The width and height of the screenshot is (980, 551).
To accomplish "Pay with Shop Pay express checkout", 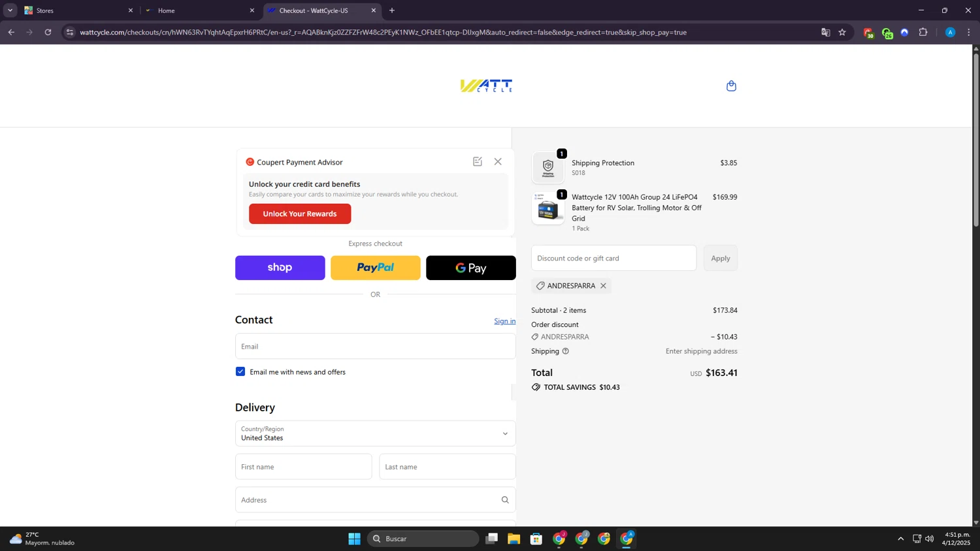I will [x=280, y=268].
